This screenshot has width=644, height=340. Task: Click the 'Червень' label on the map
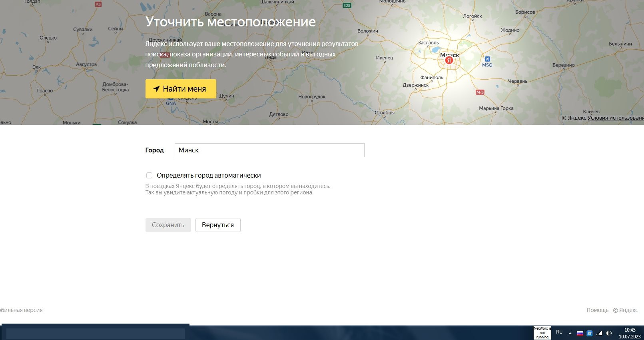tap(518, 81)
